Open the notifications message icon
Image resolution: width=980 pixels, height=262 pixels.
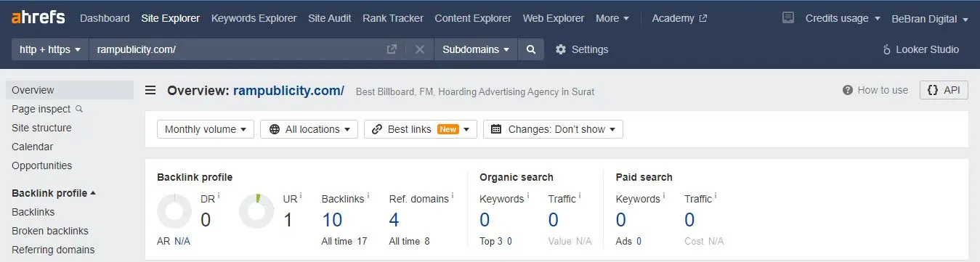click(x=788, y=18)
